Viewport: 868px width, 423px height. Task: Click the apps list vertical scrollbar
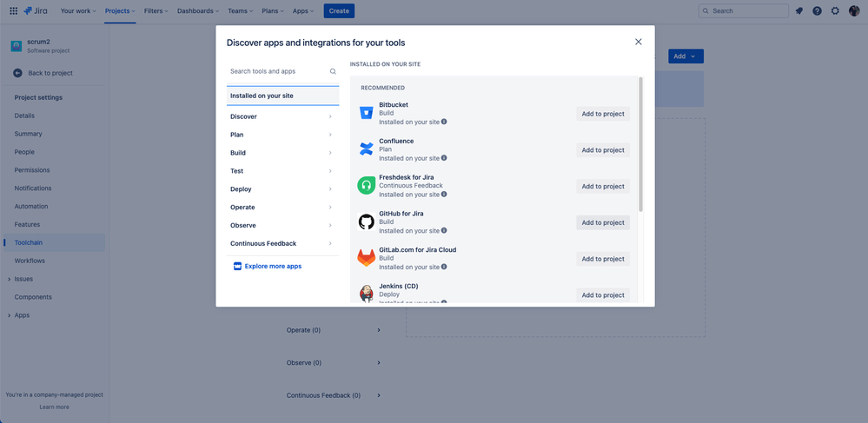pos(641,144)
